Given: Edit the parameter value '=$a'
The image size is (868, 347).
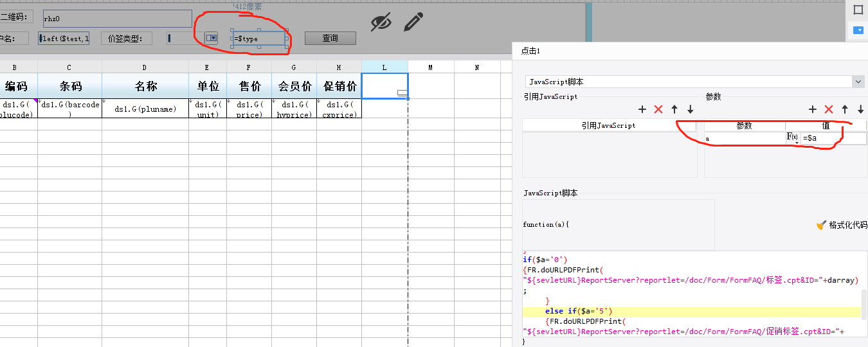Looking at the screenshot, I should (833, 138).
